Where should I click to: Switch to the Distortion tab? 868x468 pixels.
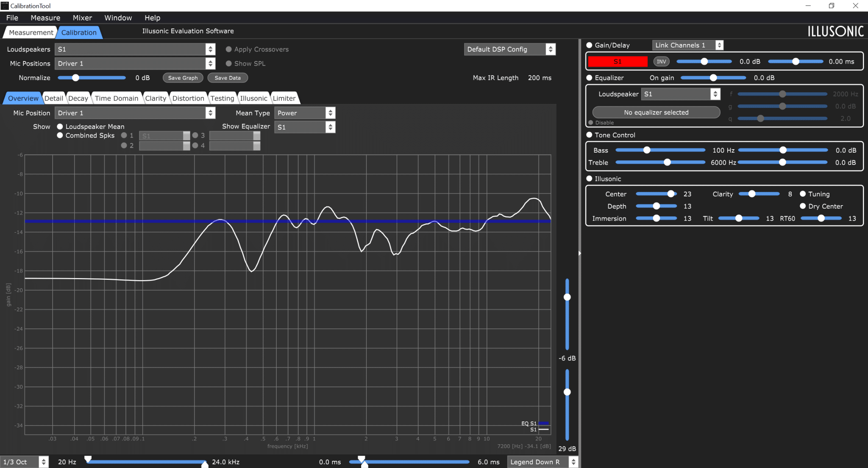coord(188,98)
